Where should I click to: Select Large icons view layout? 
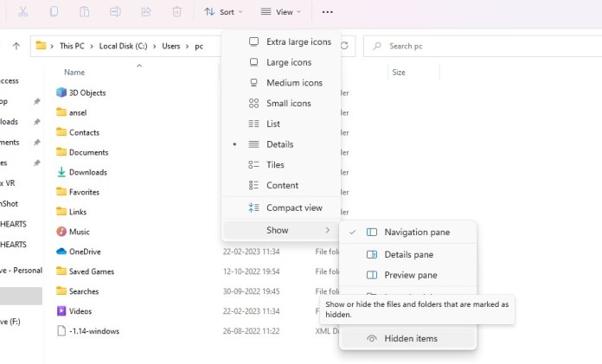point(289,62)
